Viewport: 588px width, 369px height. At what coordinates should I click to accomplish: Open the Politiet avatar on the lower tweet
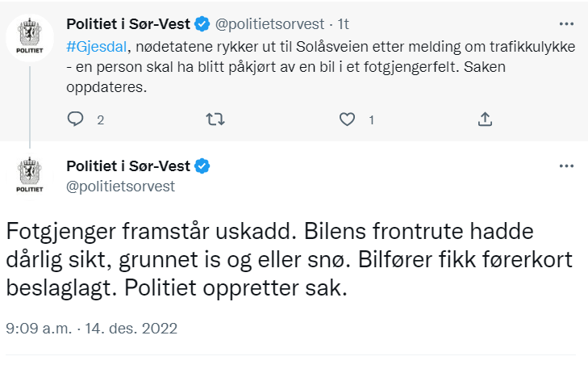tap(31, 175)
